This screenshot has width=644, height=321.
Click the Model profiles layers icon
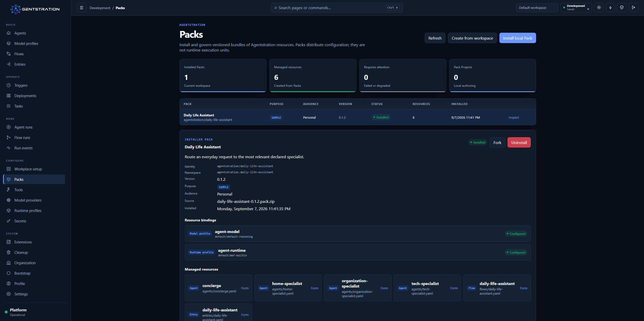pyautogui.click(x=9, y=43)
